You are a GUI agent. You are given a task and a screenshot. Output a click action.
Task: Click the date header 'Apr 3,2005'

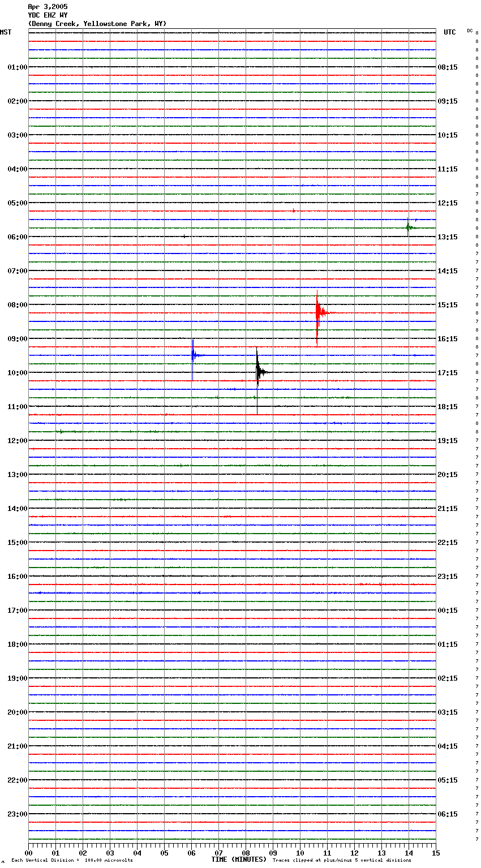(x=48, y=7)
